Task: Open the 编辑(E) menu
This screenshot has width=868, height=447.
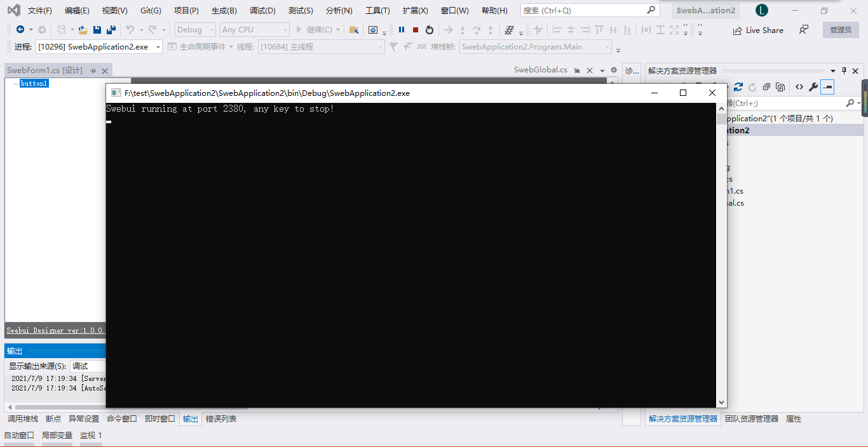Action: pyautogui.click(x=77, y=11)
